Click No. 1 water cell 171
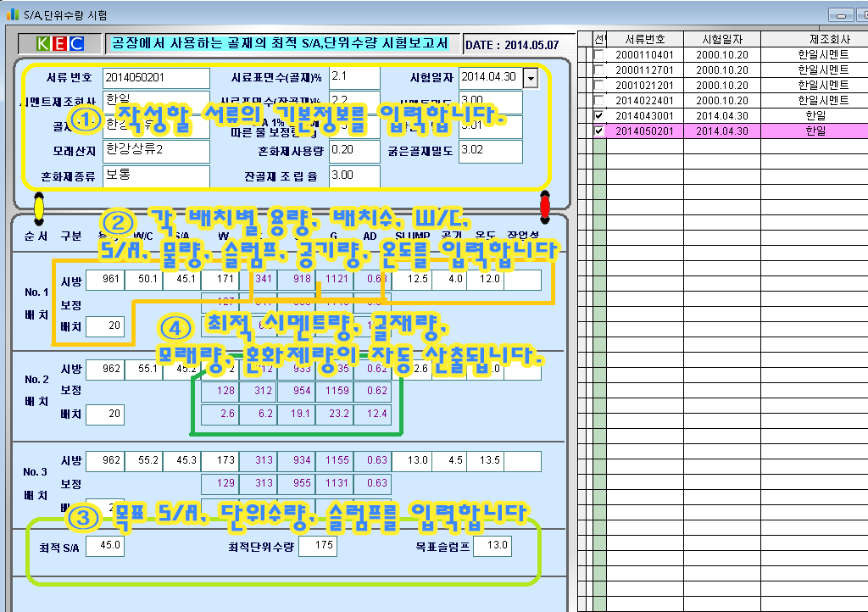This screenshot has height=612, width=868. [x=220, y=280]
